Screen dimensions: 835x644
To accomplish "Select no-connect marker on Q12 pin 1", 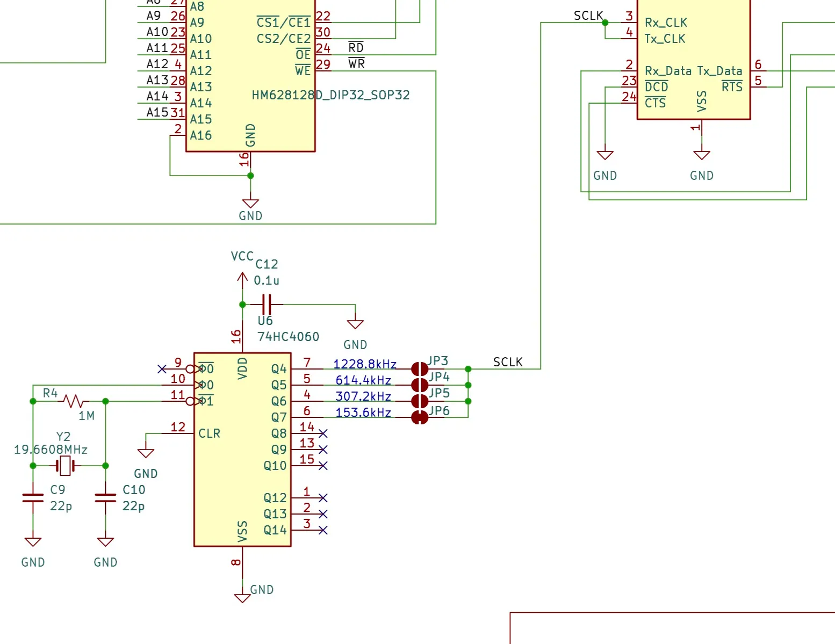I will tap(323, 498).
